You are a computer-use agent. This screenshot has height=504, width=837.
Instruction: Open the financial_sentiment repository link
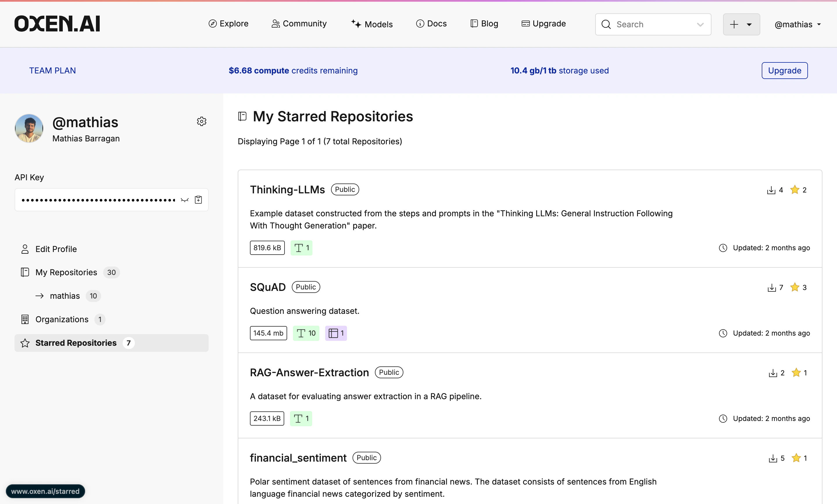click(298, 458)
